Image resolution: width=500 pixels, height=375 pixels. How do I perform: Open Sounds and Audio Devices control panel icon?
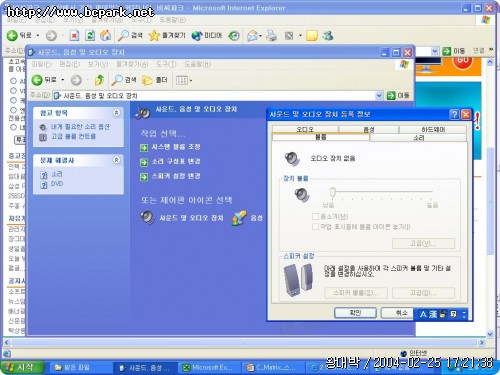pyautogui.click(x=182, y=218)
